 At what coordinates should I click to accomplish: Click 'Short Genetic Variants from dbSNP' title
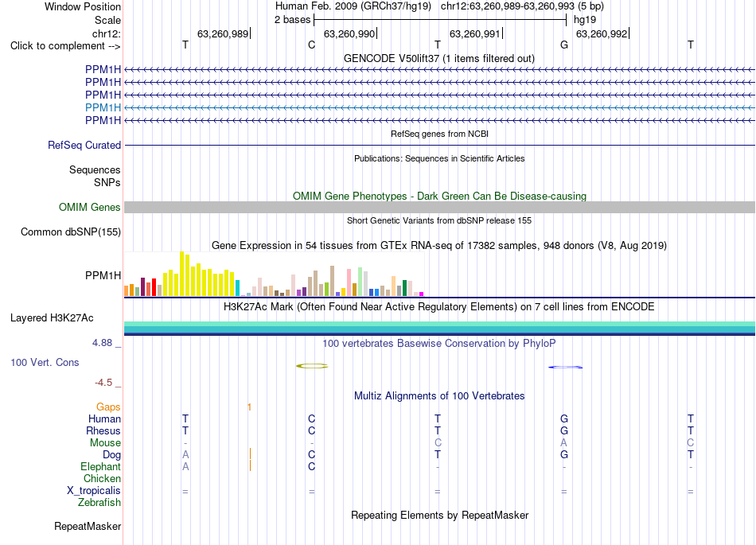[439, 220]
